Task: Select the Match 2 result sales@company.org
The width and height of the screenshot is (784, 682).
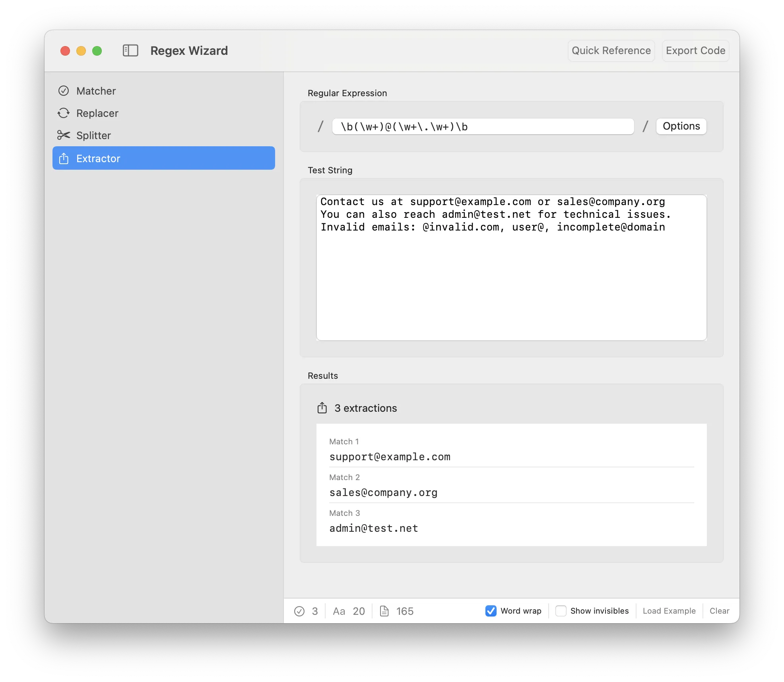Action: 383,493
